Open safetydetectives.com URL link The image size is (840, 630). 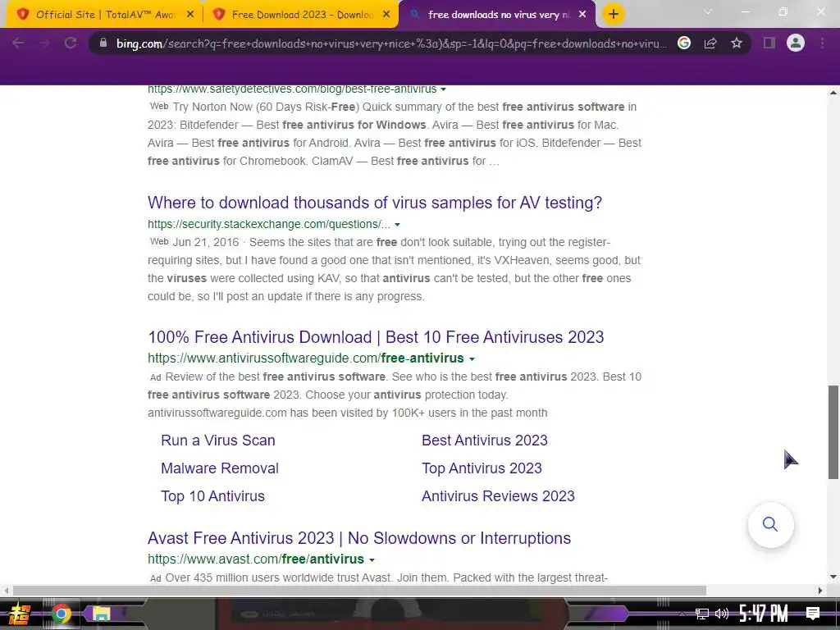pos(292,89)
